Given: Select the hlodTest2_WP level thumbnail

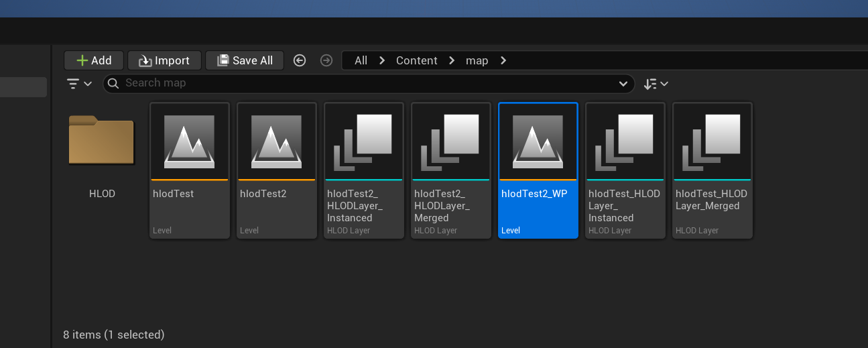Looking at the screenshot, I should [x=538, y=141].
